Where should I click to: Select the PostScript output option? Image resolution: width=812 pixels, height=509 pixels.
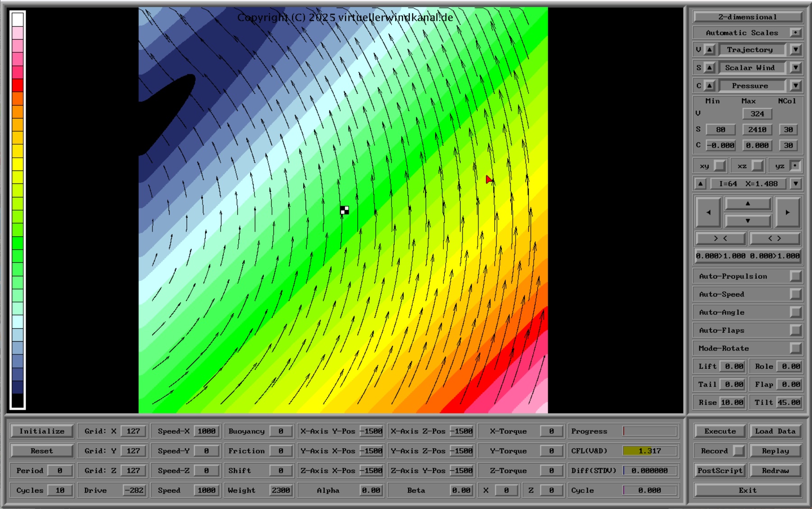pyautogui.click(x=720, y=471)
